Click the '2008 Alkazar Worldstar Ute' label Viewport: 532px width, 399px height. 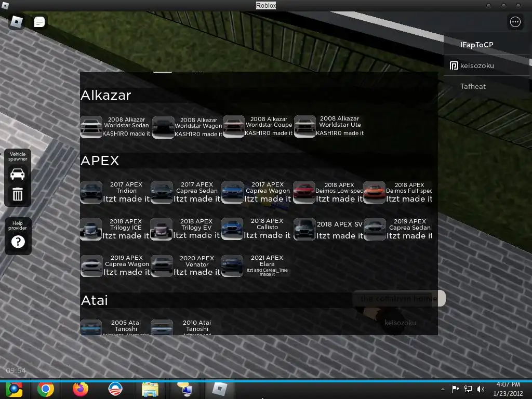pyautogui.click(x=340, y=122)
